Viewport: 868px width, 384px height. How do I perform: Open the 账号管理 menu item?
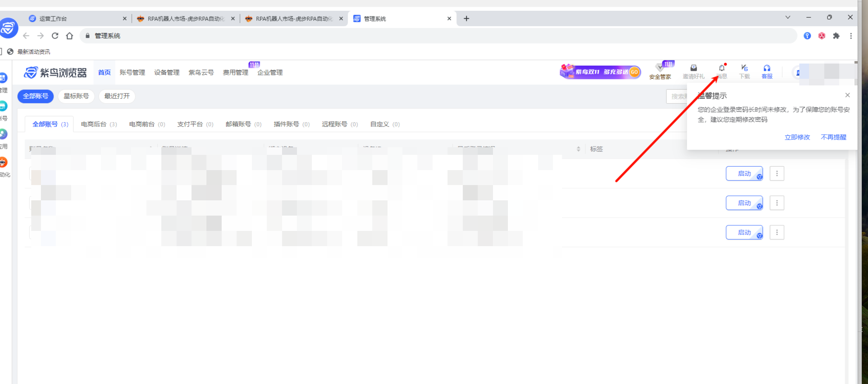click(132, 73)
